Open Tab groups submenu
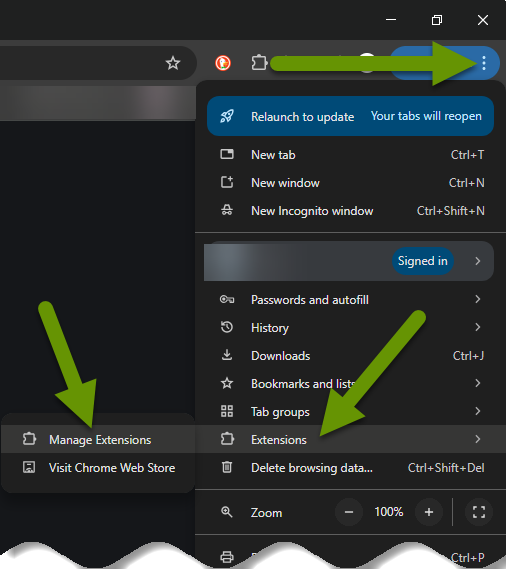This screenshot has height=569, width=506. click(350, 412)
